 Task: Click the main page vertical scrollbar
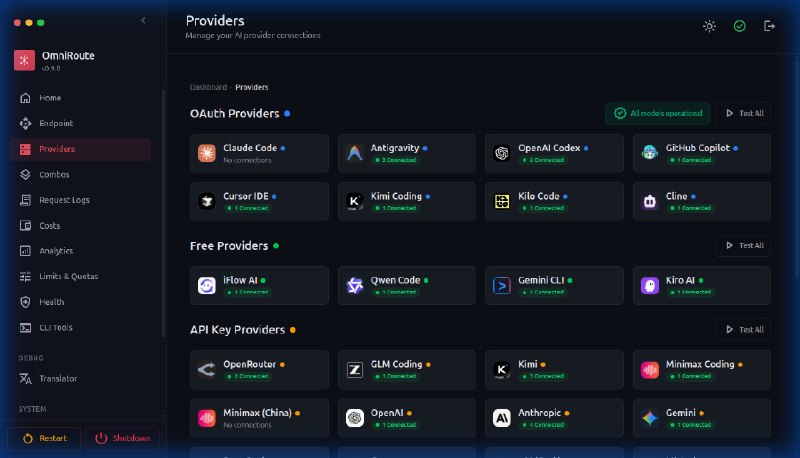click(797, 168)
